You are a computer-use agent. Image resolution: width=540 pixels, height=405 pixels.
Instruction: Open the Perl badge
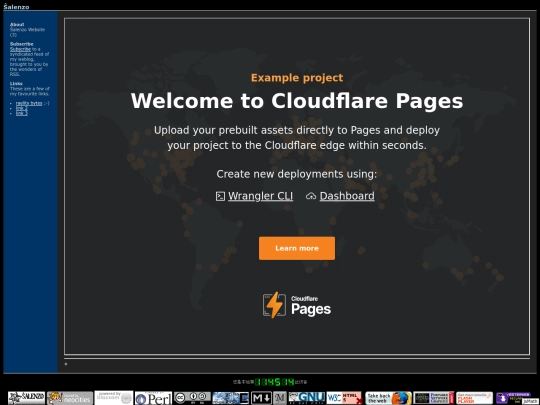(153, 398)
